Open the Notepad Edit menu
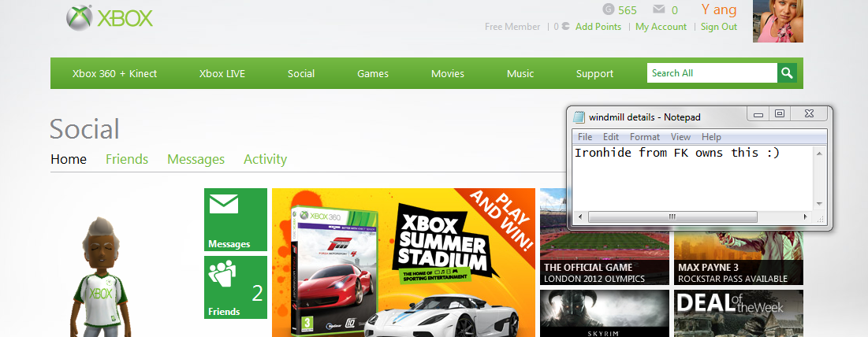 (x=610, y=136)
